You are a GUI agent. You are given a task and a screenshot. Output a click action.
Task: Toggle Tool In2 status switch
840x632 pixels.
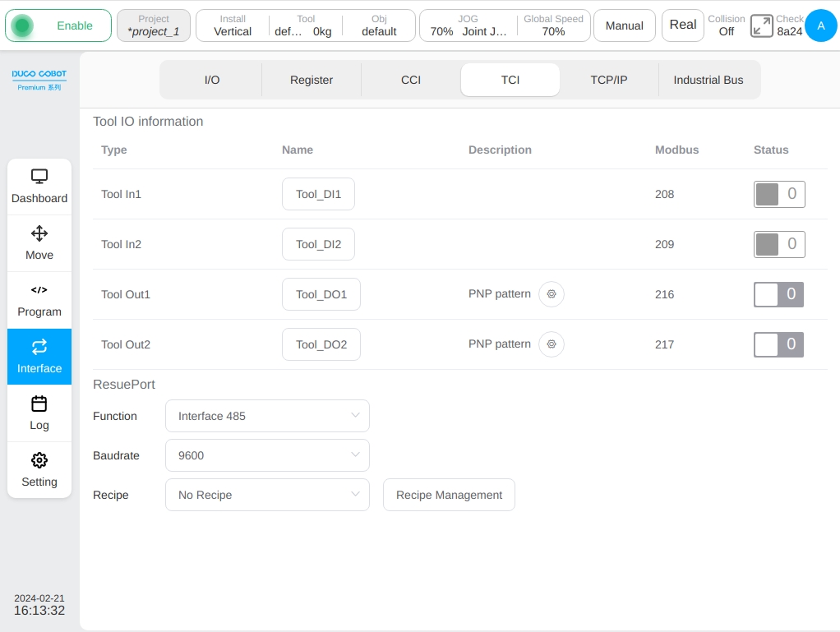(779, 244)
